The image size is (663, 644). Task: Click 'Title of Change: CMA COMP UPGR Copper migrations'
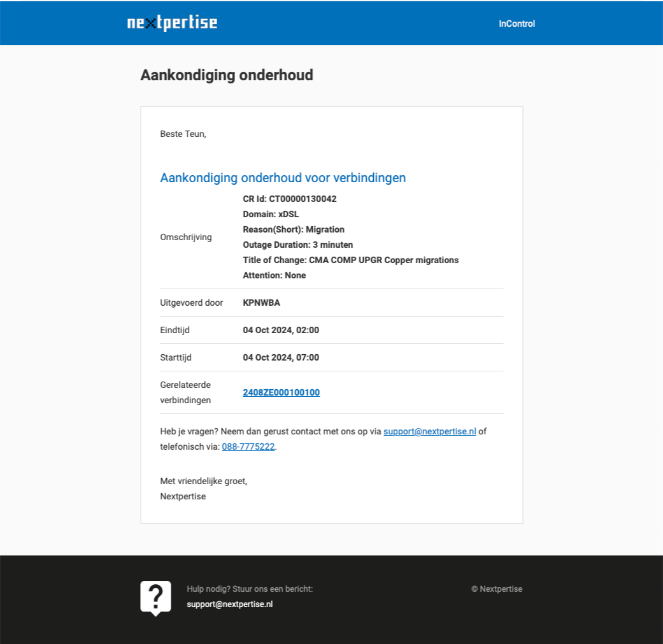350,260
